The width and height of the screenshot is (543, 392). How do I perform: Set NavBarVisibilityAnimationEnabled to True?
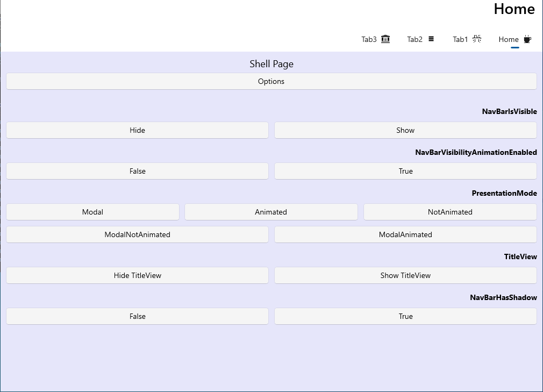tap(405, 171)
